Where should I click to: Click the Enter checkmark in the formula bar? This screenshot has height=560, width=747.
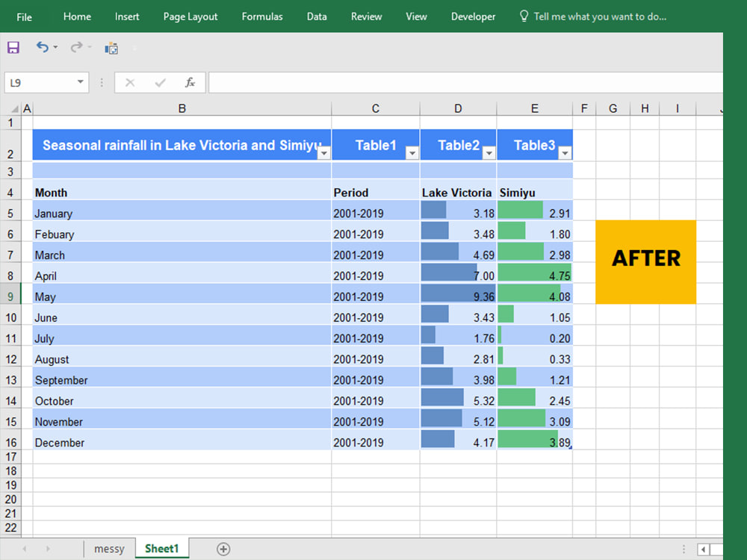click(x=160, y=83)
